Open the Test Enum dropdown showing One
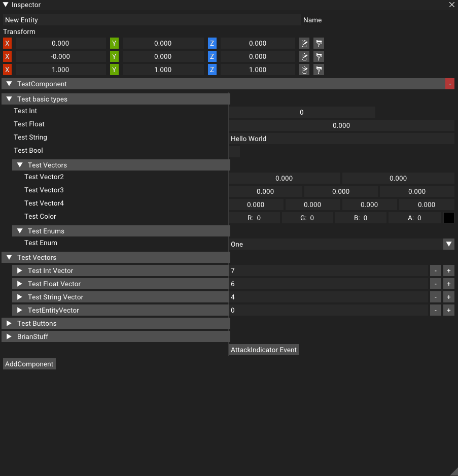 (x=341, y=244)
